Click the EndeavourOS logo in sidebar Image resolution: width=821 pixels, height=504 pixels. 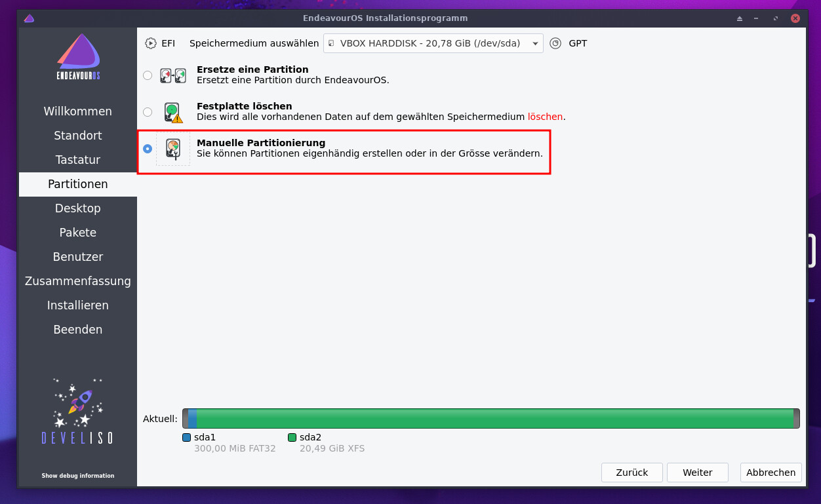point(78,57)
